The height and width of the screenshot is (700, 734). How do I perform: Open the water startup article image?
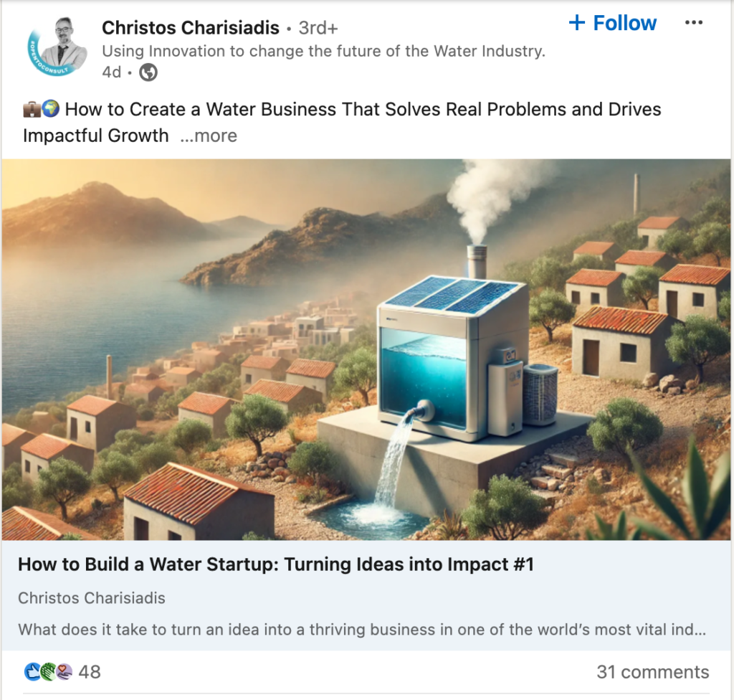(366, 349)
